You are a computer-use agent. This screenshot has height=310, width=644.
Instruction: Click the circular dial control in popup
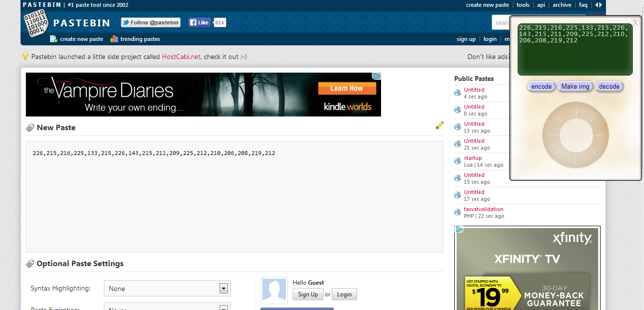575,135
